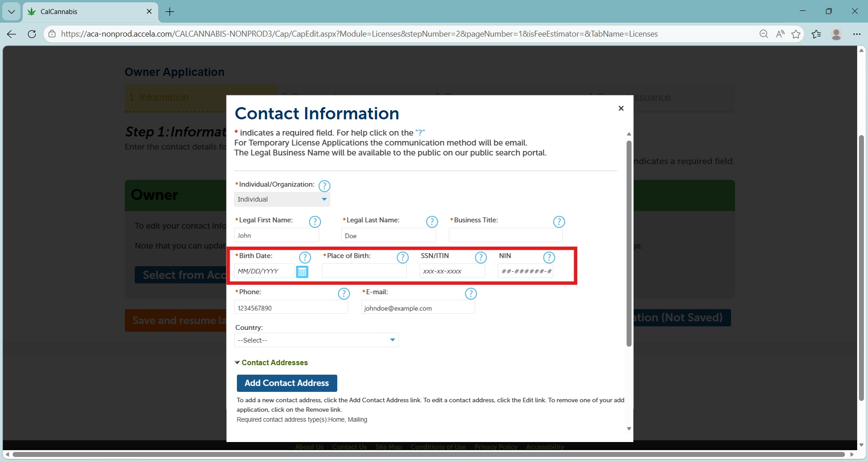Click the dialog vertical scrollbar thumb
The width and height of the screenshot is (868, 461).
pos(629,244)
